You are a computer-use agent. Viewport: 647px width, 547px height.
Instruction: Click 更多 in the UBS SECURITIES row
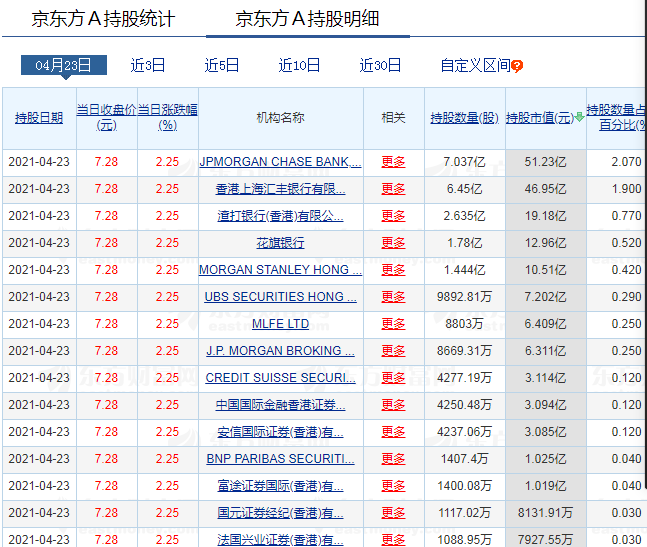pos(393,297)
